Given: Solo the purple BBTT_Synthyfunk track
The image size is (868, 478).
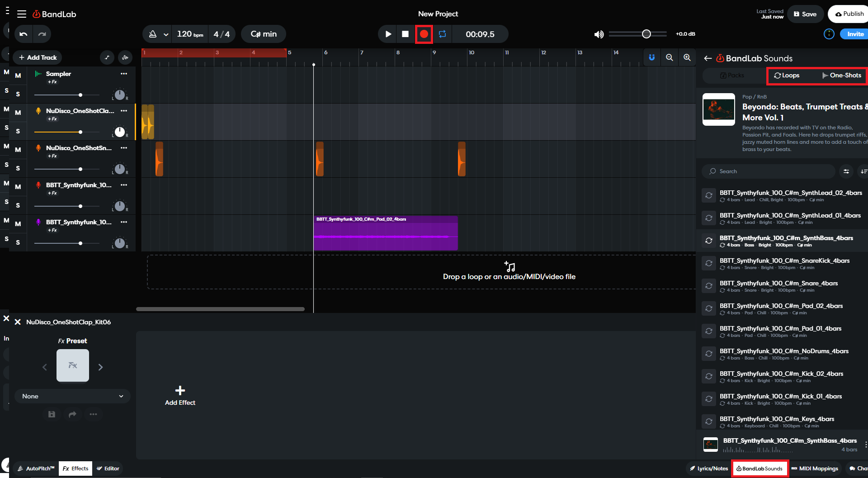Looking at the screenshot, I should (x=18, y=242).
